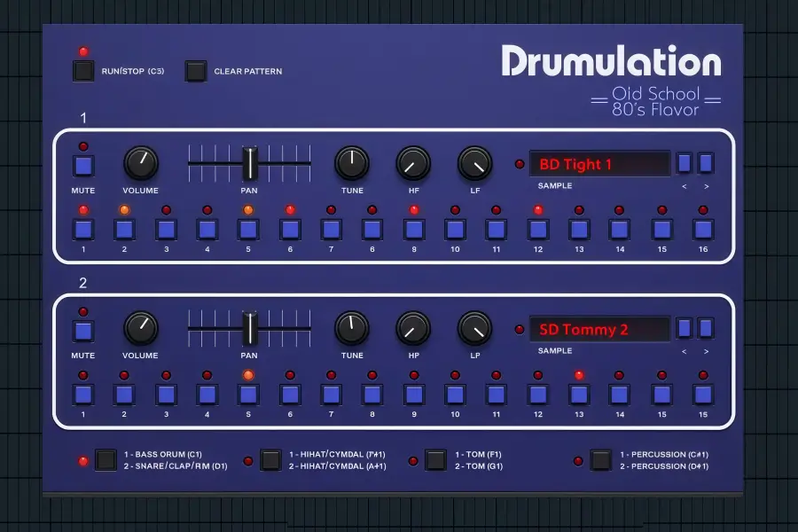The height and width of the screenshot is (532, 798).
Task: Switch to Hihat/Cymbal page
Action: click(x=270, y=460)
